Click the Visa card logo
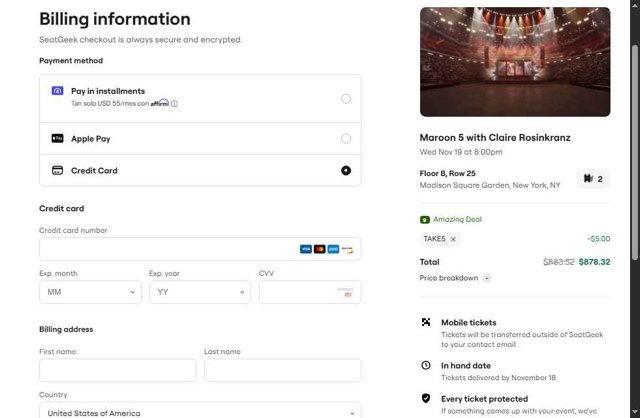Image resolution: width=640 pixels, height=418 pixels. [x=306, y=249]
